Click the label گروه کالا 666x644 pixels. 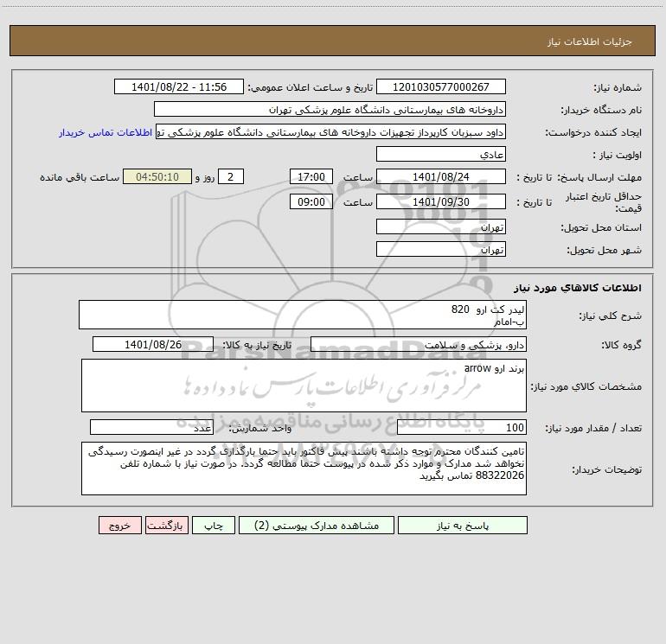[621, 345]
